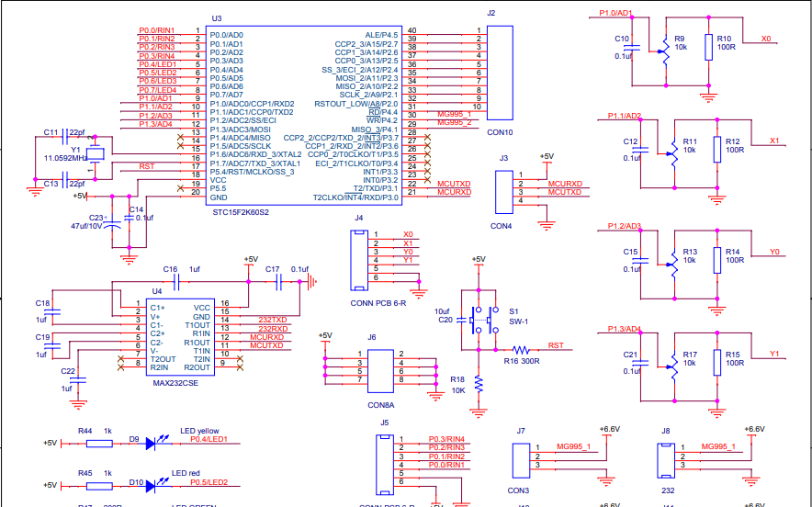Click the C14 capacitor designator
This screenshot has width=812, height=507.
click(x=136, y=209)
